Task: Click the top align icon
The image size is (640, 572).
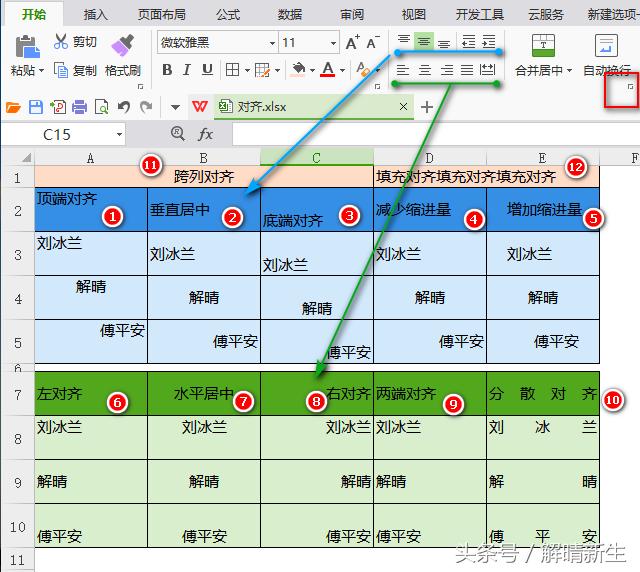Action: coord(404,40)
